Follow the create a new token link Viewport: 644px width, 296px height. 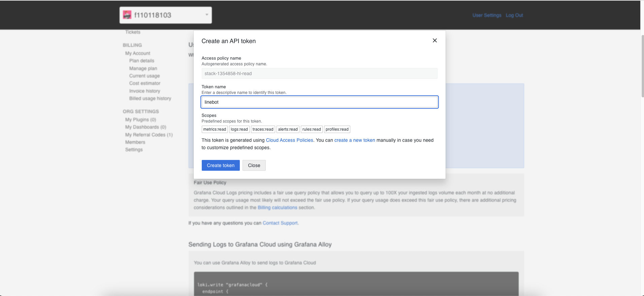point(355,140)
